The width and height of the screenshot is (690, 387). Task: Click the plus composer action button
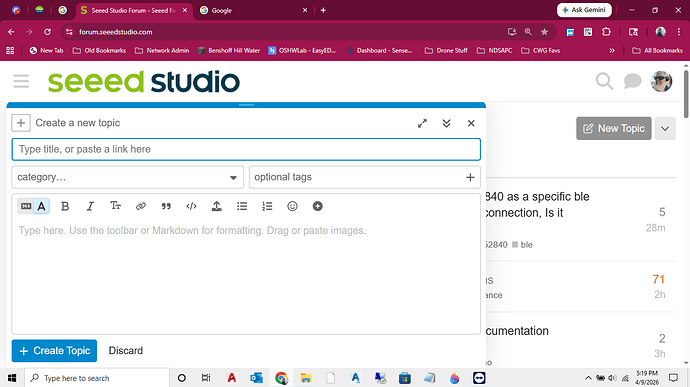[21, 123]
